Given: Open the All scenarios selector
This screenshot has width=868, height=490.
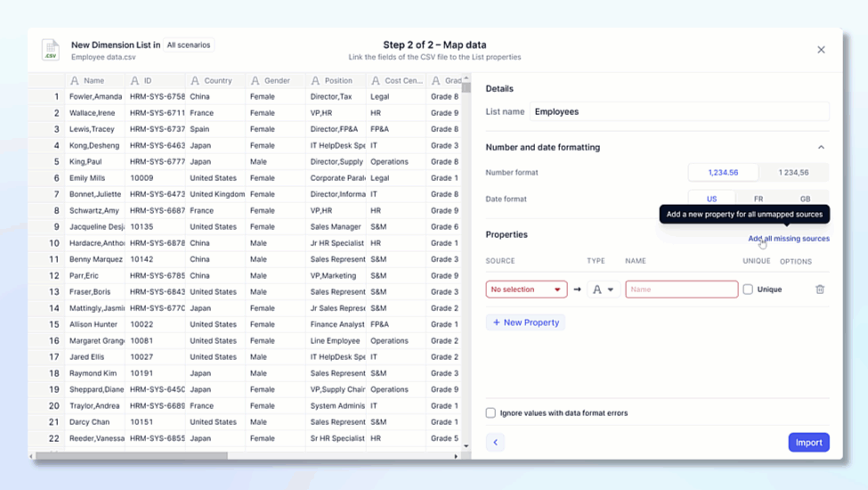Looking at the screenshot, I should (189, 45).
